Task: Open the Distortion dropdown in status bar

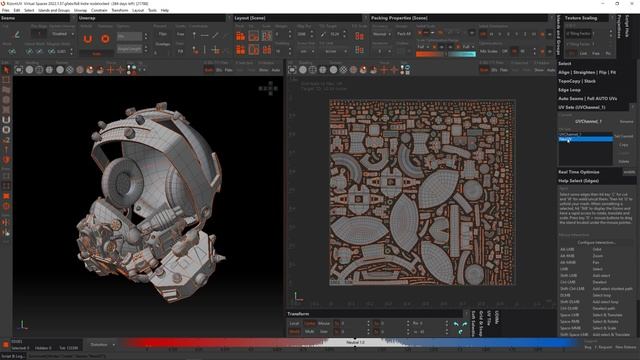Action: (x=102, y=345)
